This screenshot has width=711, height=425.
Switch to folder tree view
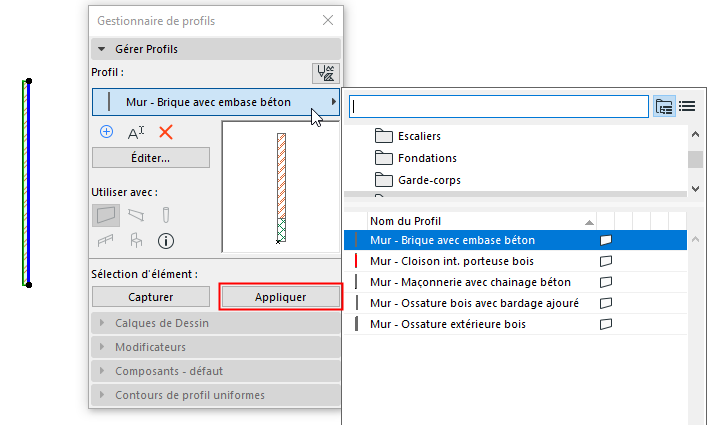pos(664,106)
